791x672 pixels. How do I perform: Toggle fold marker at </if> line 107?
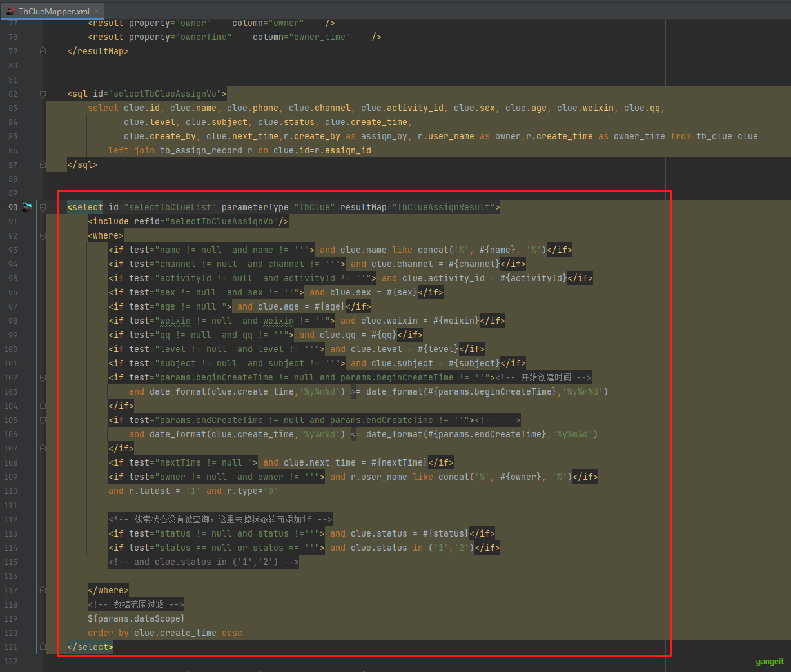(43, 448)
